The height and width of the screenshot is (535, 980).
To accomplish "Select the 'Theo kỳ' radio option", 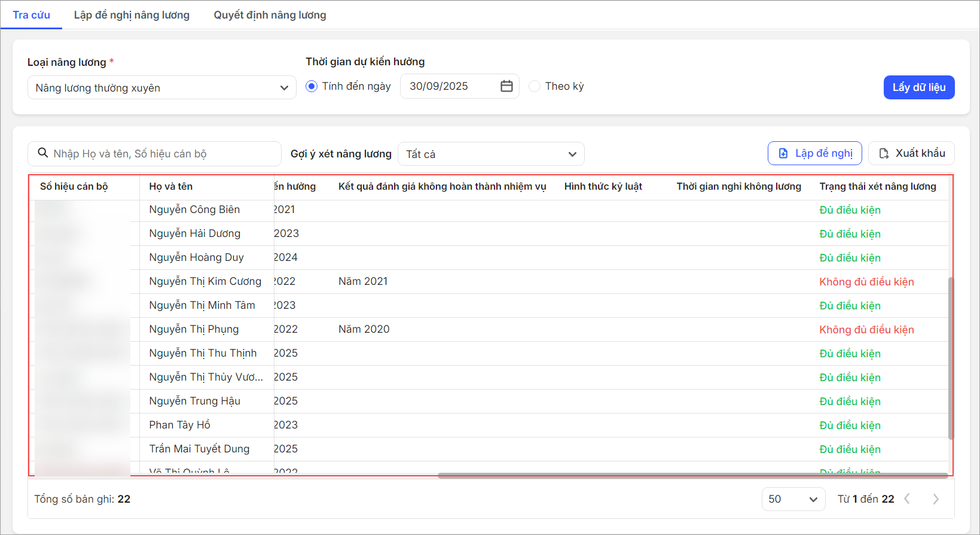I will (535, 86).
